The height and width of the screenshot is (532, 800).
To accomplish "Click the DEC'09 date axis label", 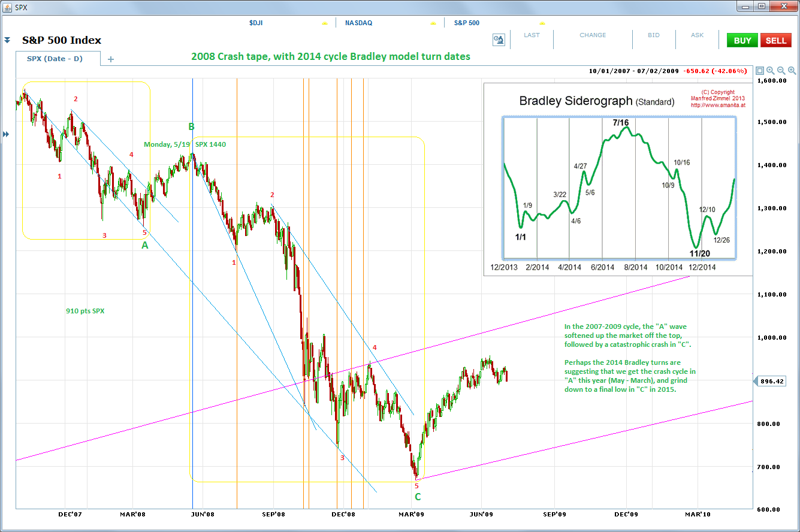I will tap(626, 514).
